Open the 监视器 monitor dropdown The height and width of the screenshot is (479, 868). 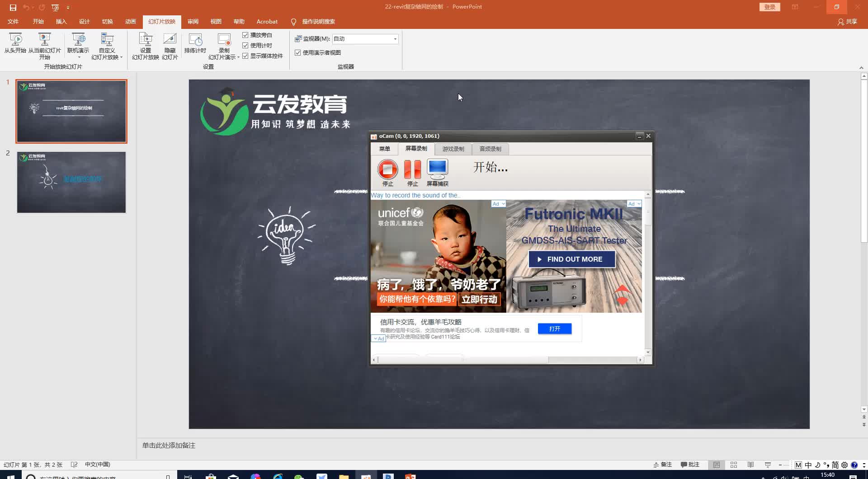(x=394, y=39)
